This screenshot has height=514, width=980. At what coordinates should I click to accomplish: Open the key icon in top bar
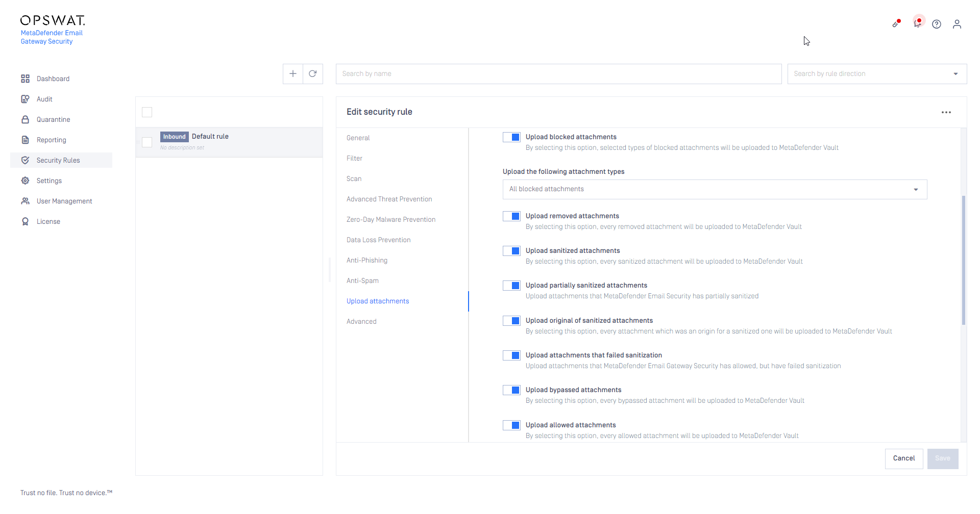(896, 23)
